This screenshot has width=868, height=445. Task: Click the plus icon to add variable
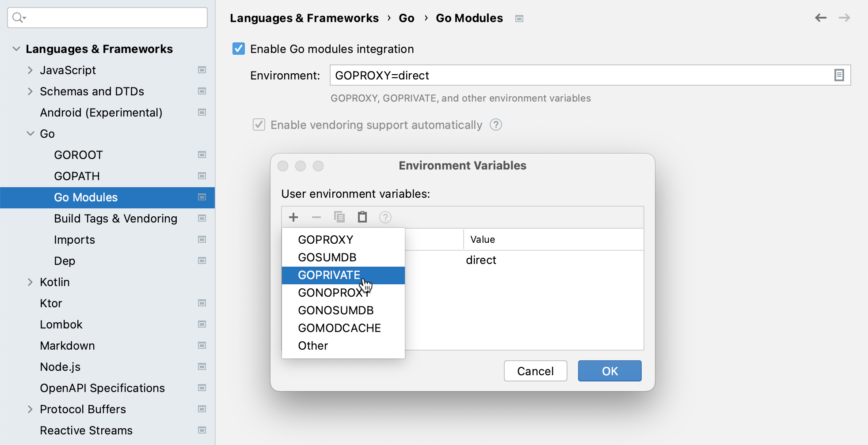coord(293,217)
